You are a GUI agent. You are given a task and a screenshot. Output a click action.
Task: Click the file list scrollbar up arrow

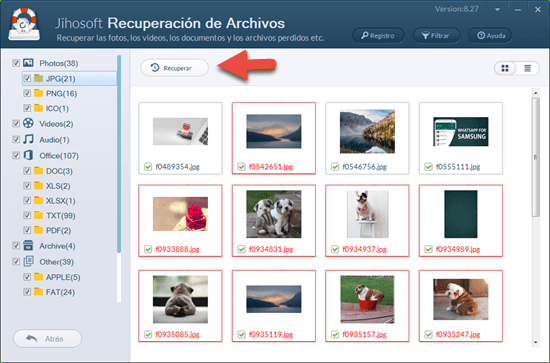[536, 93]
